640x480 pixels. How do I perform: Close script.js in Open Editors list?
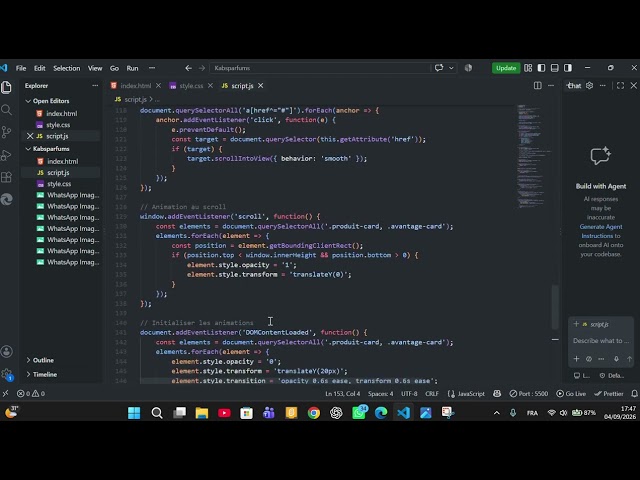click(x=30, y=136)
